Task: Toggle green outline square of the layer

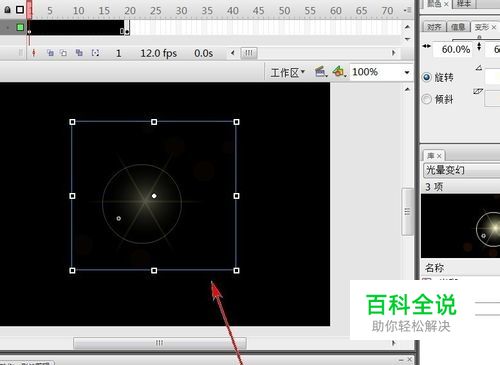Action: point(20,27)
